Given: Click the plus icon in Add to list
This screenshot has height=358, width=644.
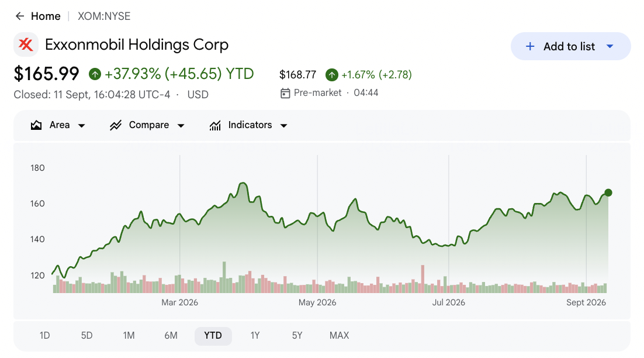Looking at the screenshot, I should pos(530,46).
